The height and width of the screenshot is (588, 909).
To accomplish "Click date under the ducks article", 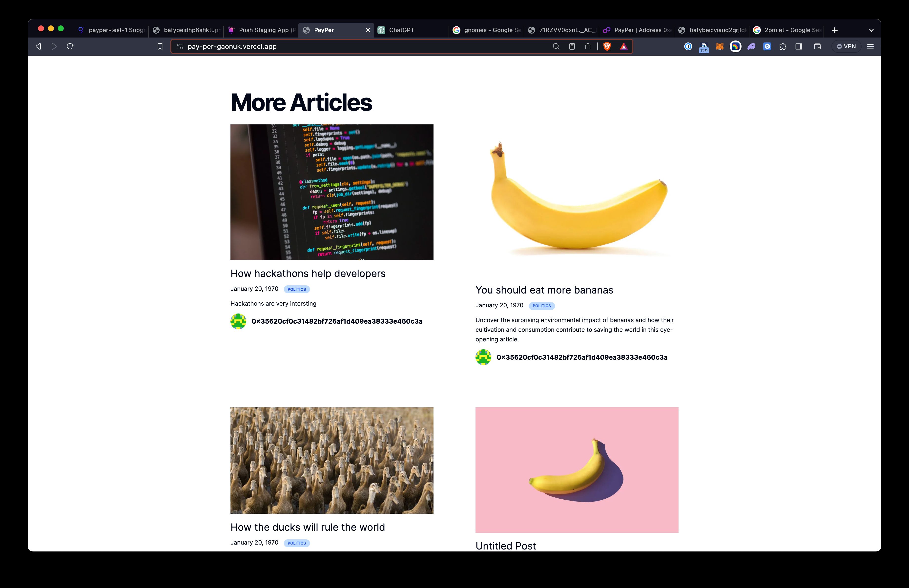I will 254,543.
